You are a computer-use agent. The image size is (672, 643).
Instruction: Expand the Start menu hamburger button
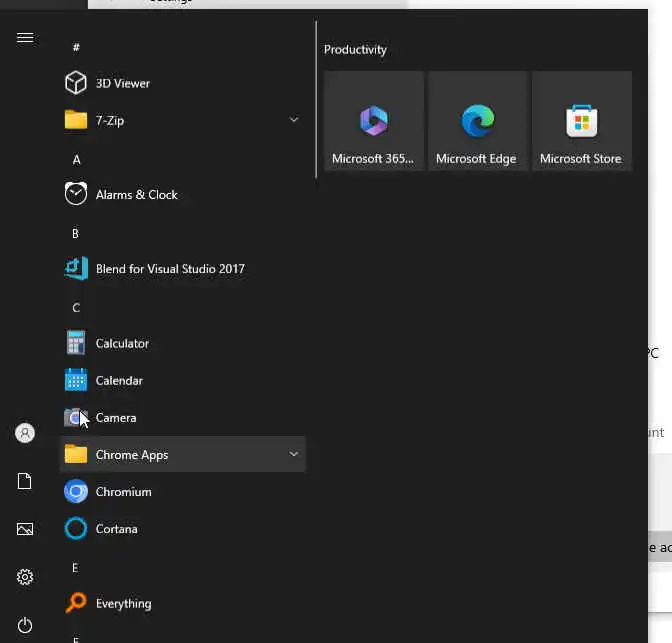(25, 38)
